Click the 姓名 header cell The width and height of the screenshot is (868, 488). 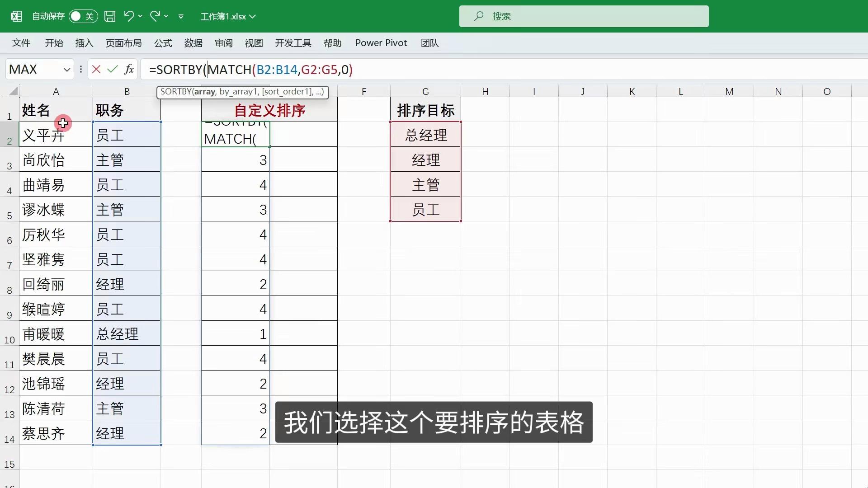point(56,110)
